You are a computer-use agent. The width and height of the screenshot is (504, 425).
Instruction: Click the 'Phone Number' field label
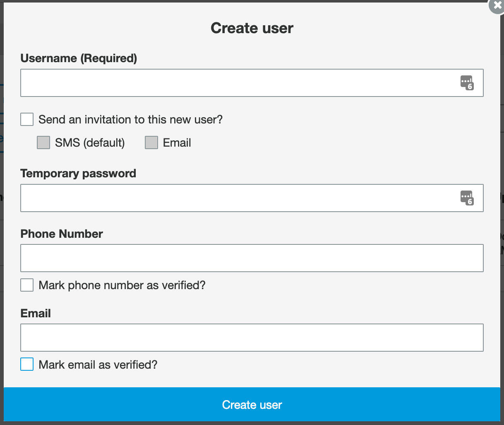coord(62,234)
